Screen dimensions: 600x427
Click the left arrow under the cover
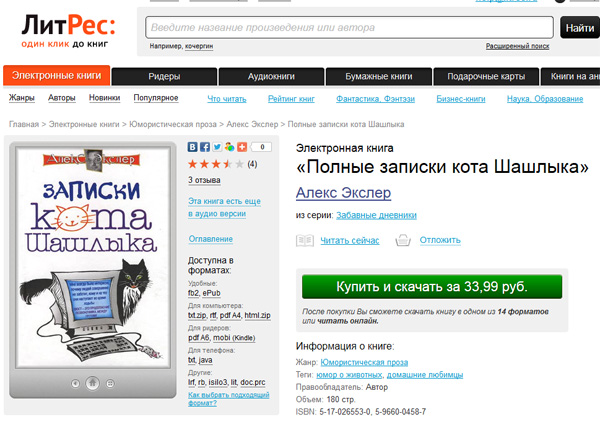click(75, 383)
